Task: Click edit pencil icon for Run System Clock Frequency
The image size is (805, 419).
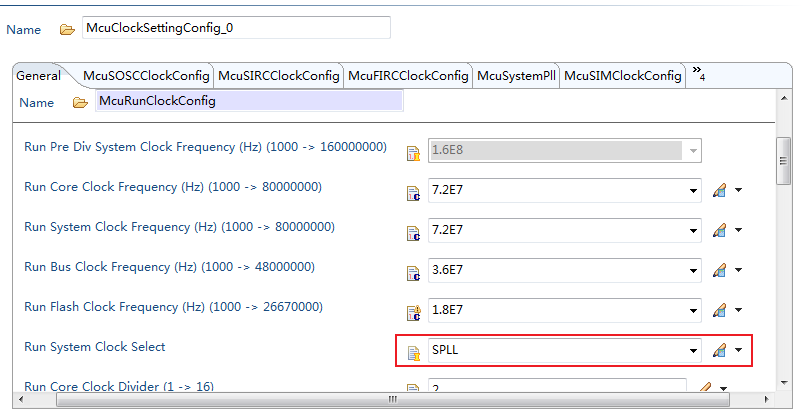Action: point(719,230)
